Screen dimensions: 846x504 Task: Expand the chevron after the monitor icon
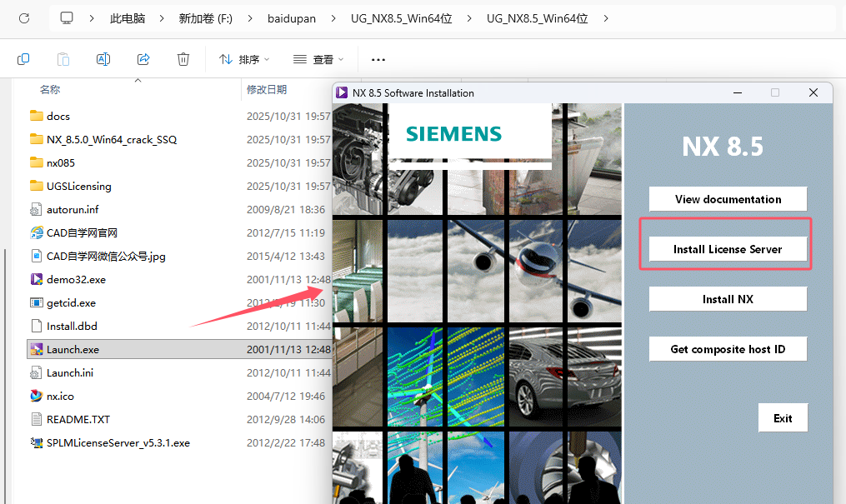coord(92,18)
